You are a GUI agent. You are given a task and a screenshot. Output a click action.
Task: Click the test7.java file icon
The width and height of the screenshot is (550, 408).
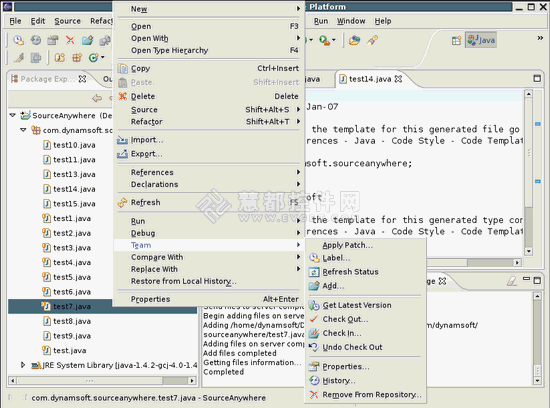tap(46, 306)
